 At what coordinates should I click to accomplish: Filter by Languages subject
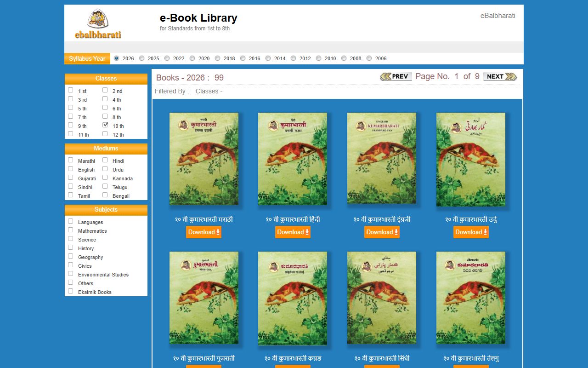[71, 221]
